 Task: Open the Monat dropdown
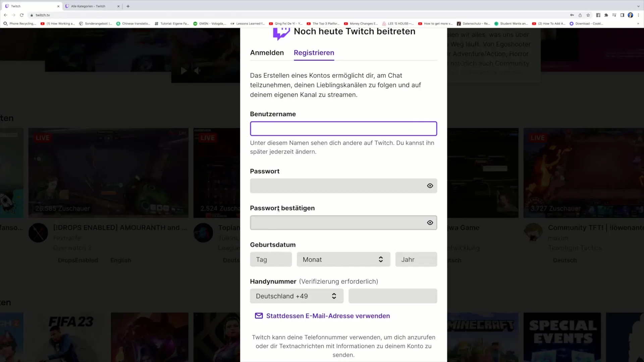343,259
